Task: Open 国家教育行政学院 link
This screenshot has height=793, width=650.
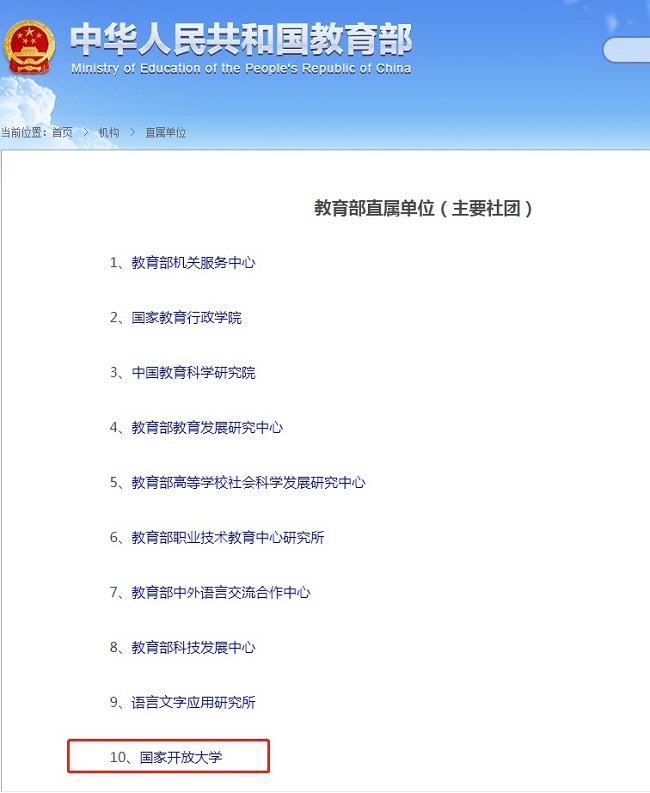Action: tap(187, 318)
